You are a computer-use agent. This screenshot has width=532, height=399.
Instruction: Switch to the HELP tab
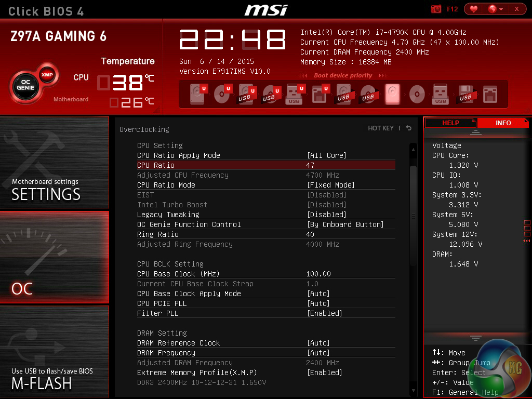coord(450,123)
